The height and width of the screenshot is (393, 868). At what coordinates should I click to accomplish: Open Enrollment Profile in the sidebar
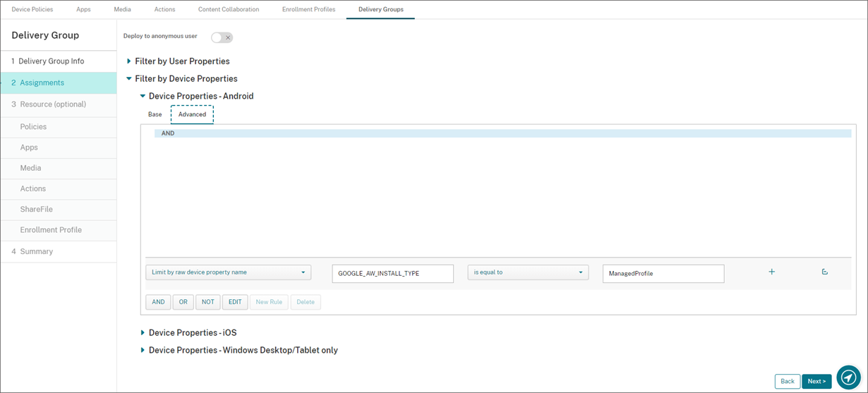59,230
